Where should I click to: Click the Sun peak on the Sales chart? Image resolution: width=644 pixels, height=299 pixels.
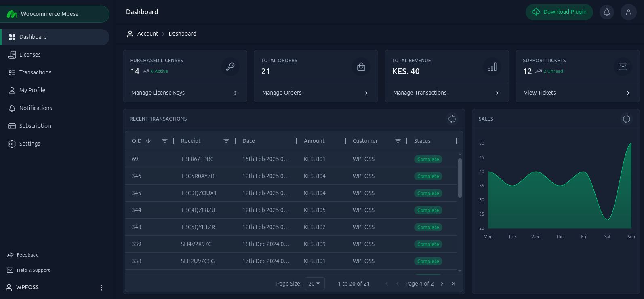click(631, 143)
